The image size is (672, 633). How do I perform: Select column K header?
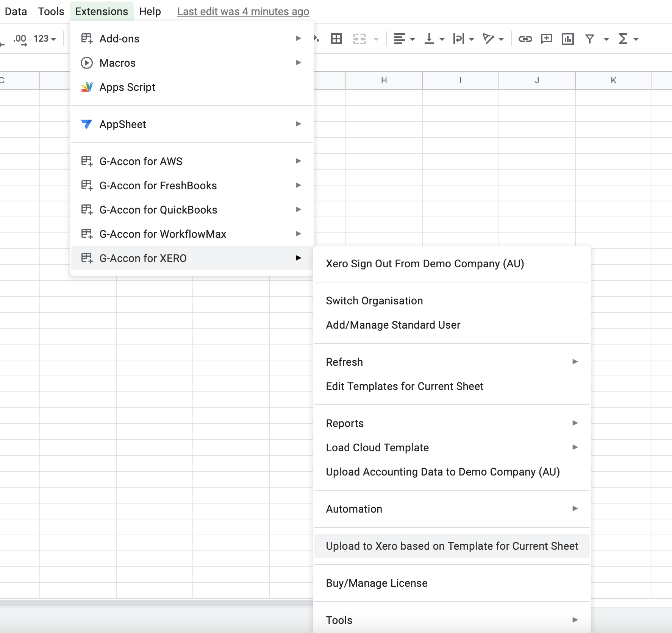pos(613,80)
